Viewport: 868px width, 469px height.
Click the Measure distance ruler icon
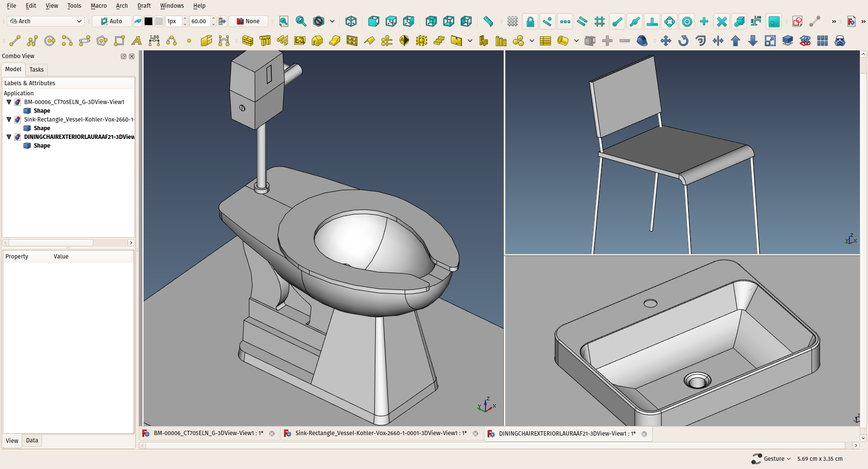488,21
